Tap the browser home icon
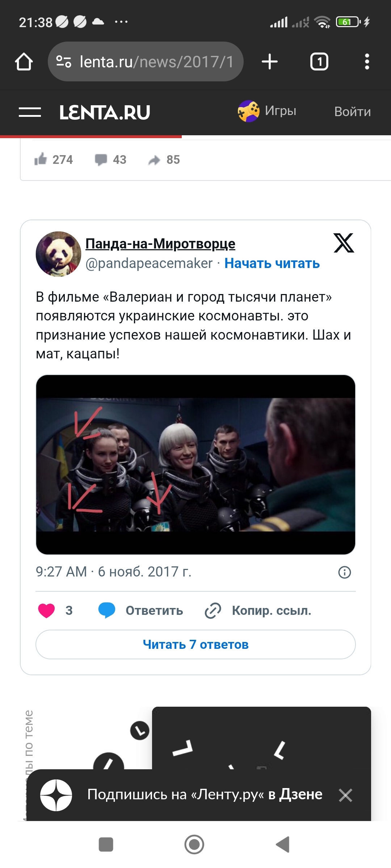This screenshot has height=868, width=391. 24,61
